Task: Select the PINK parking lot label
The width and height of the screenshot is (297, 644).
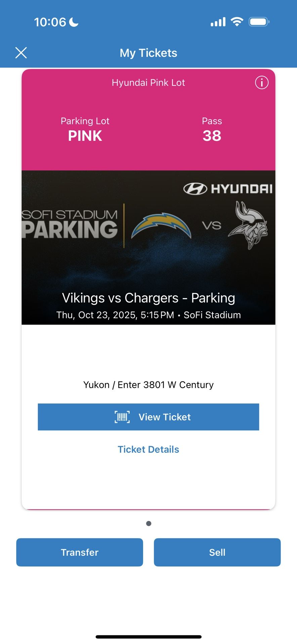Action: 85,136
